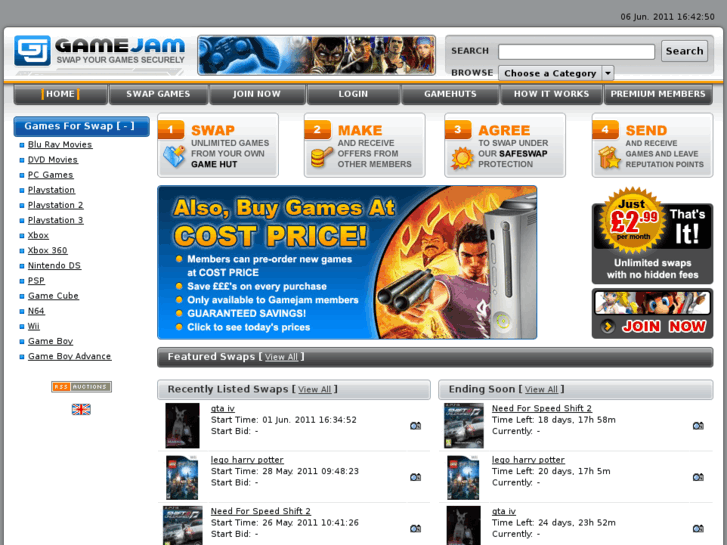Open the Swap Games nav item
The image size is (727, 545).
pyautogui.click(x=158, y=94)
